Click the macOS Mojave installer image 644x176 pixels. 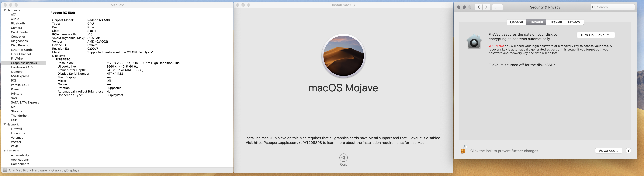343,56
